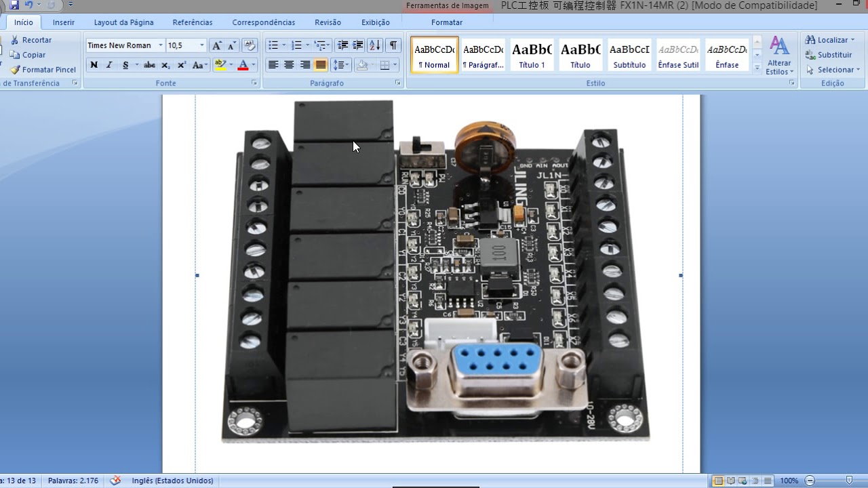Click the Palavras: 2.176 word count

pyautogui.click(x=73, y=481)
